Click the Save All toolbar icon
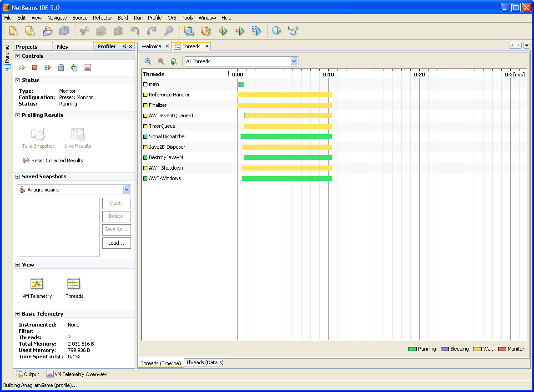The image size is (534, 392). [64, 31]
